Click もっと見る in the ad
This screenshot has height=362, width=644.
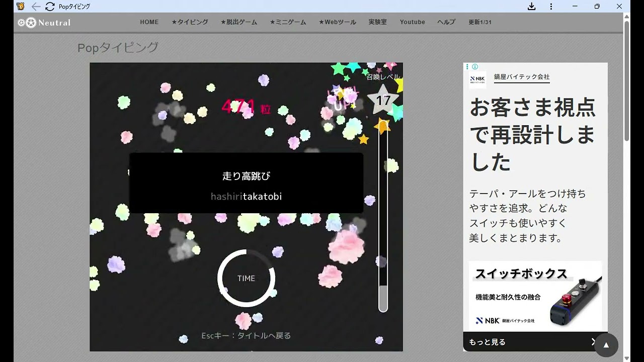point(487,342)
